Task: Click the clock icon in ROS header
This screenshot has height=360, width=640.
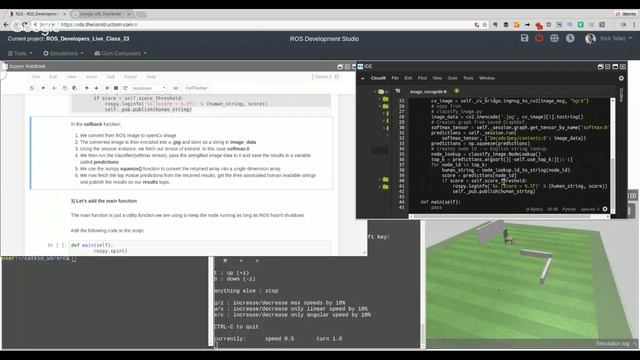Action: [x=570, y=38]
